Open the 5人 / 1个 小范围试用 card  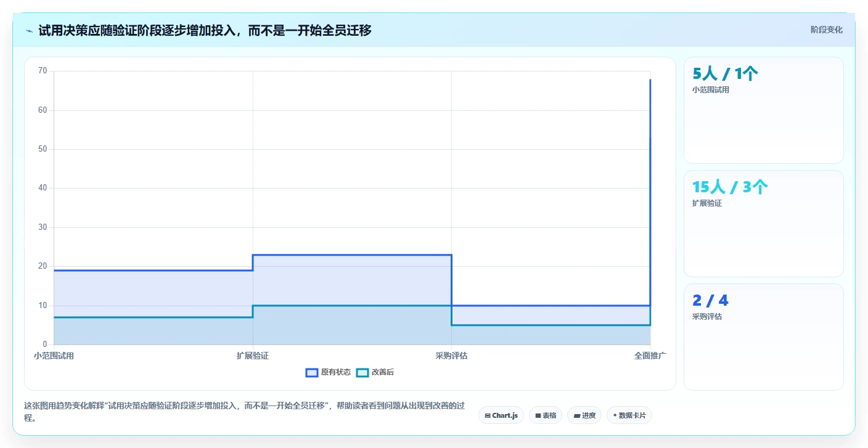pyautogui.click(x=764, y=110)
